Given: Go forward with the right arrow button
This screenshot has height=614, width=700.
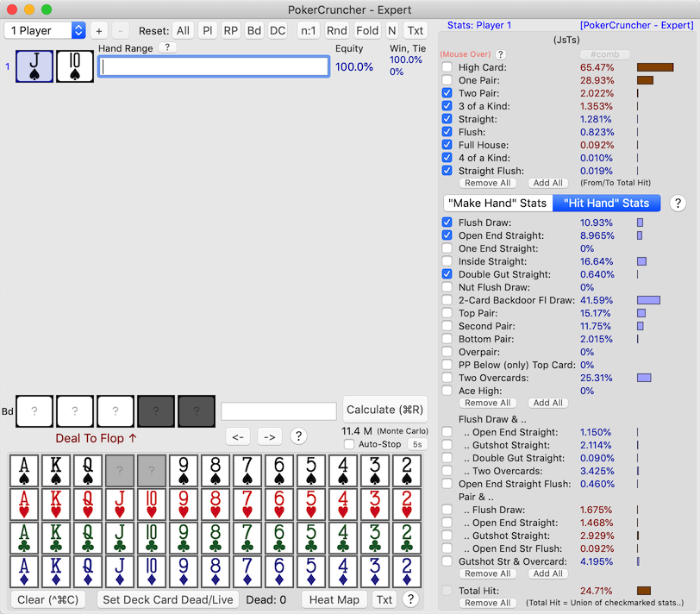Looking at the screenshot, I should tap(270, 436).
